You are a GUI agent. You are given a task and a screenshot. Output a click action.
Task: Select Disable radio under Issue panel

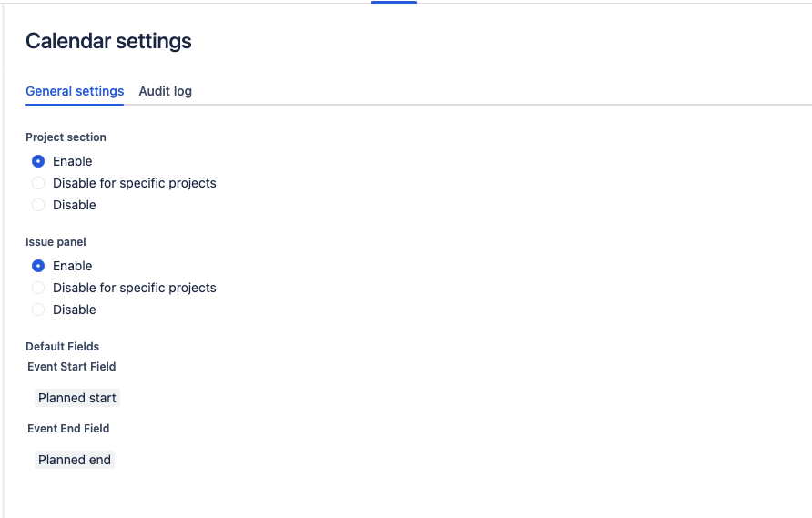point(38,310)
